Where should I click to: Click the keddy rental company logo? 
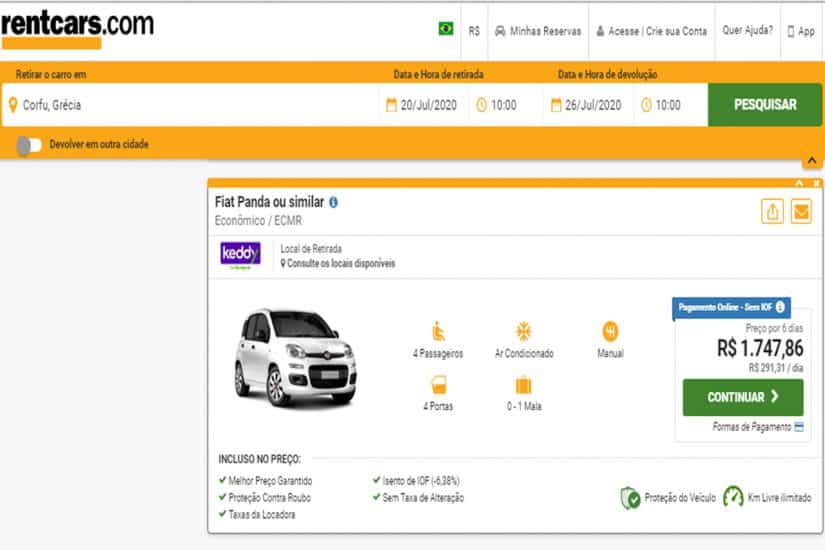point(240,256)
